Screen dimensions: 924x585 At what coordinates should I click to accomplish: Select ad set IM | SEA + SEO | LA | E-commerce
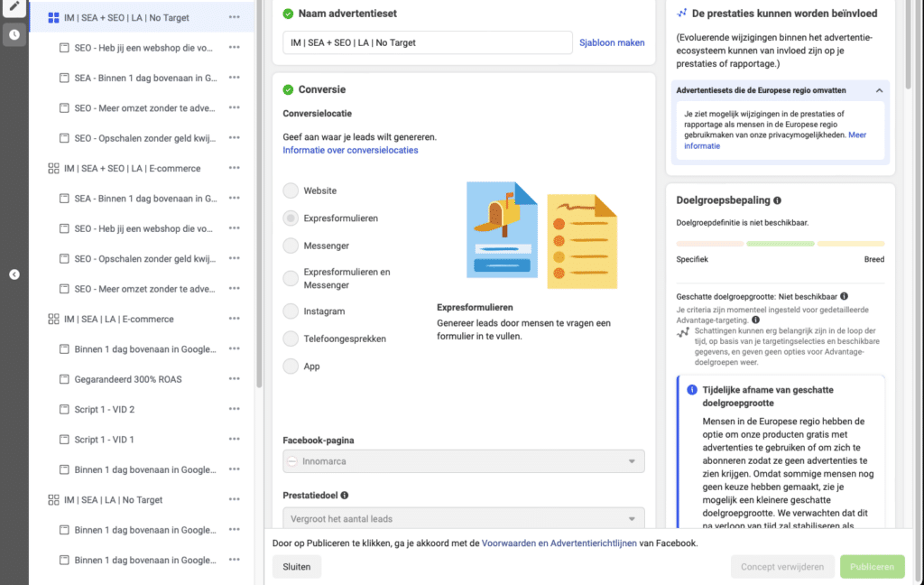tap(132, 168)
